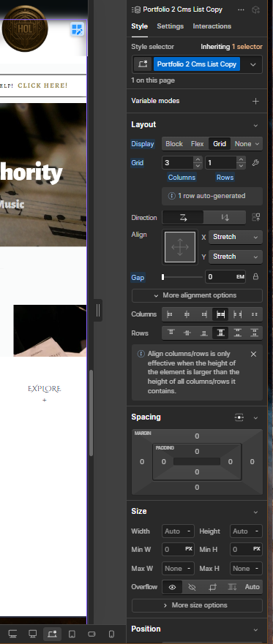
Task: Set overflow to Auto
Action: (x=252, y=587)
